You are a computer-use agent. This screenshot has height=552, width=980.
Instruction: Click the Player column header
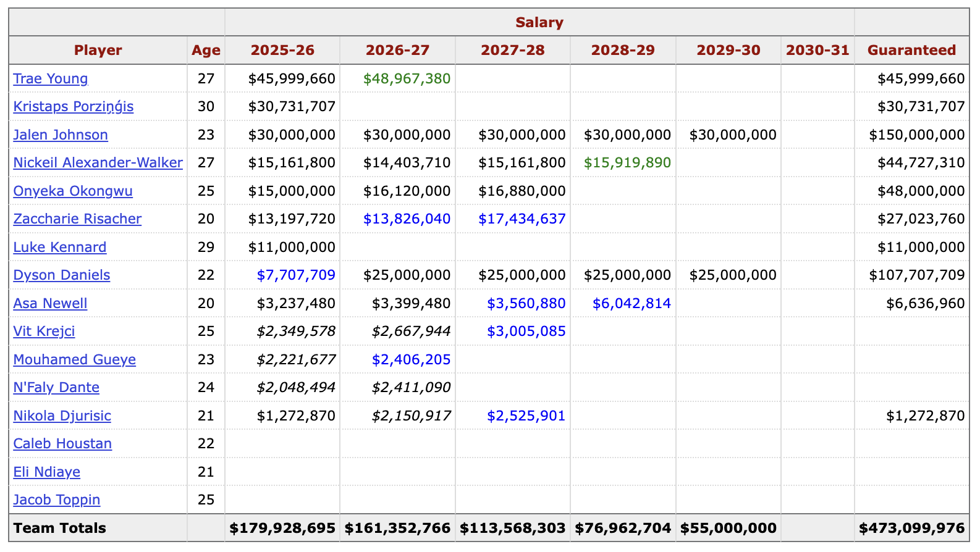98,50
